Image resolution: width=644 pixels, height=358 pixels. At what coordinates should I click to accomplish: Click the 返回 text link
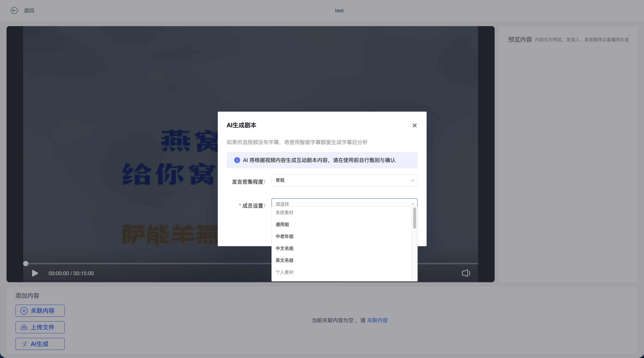pyautogui.click(x=29, y=10)
